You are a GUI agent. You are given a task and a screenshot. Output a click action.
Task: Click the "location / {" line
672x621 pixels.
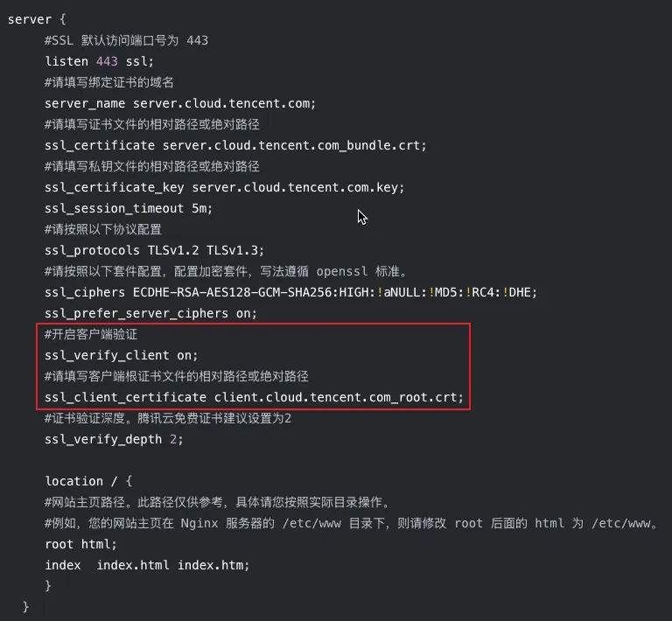(x=88, y=481)
